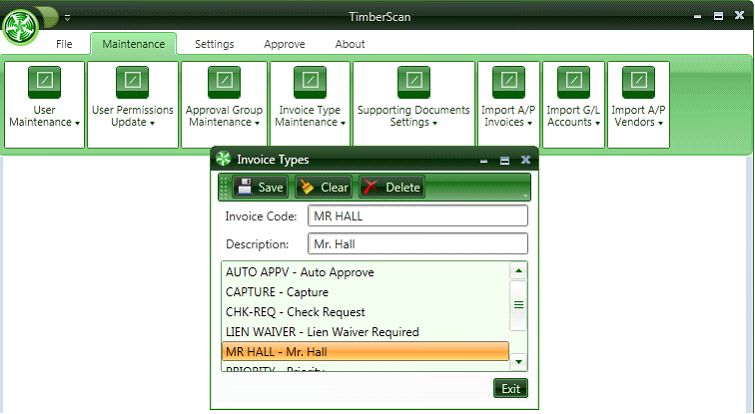The image size is (755, 414).
Task: Select AUTO APPV - Auto Approve row
Action: pos(365,272)
